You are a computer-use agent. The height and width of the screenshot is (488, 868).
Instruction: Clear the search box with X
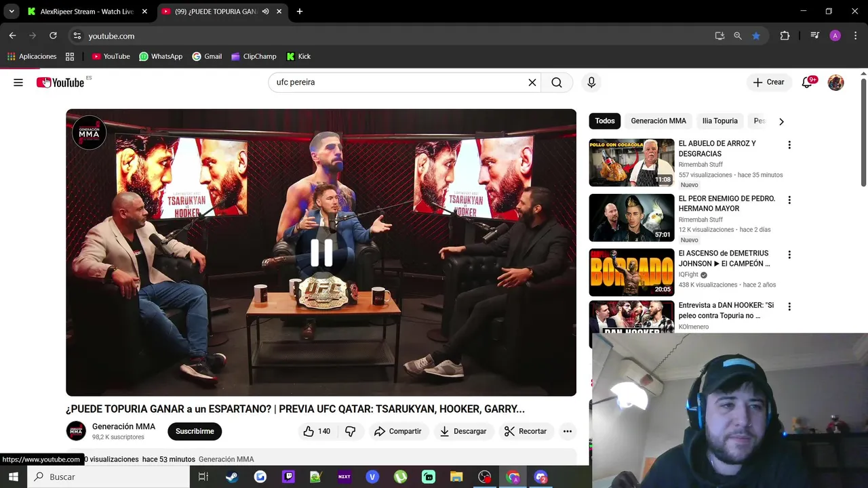532,83
